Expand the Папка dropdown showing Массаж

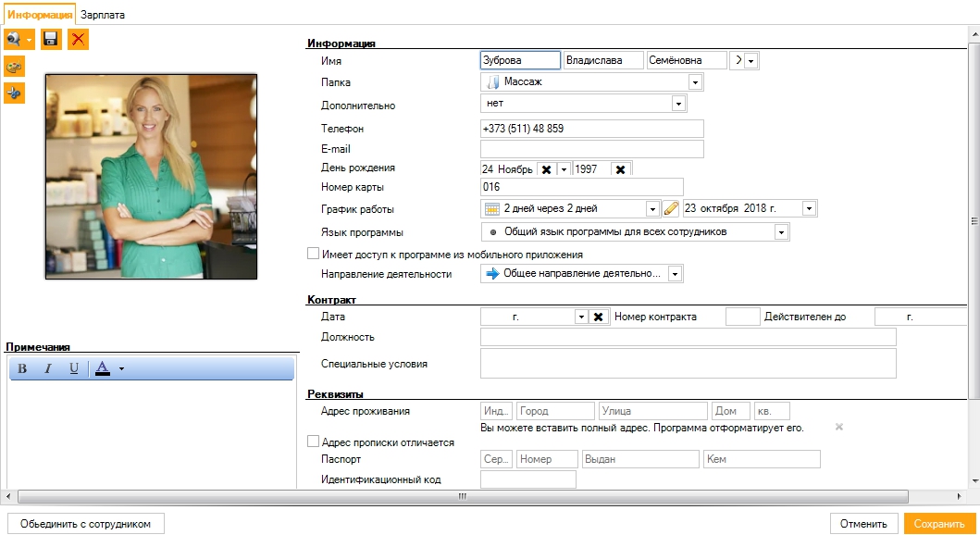[694, 82]
